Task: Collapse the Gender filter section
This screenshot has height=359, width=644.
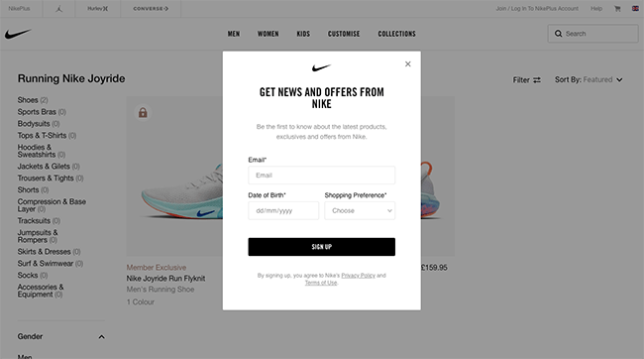Action: coord(101,337)
